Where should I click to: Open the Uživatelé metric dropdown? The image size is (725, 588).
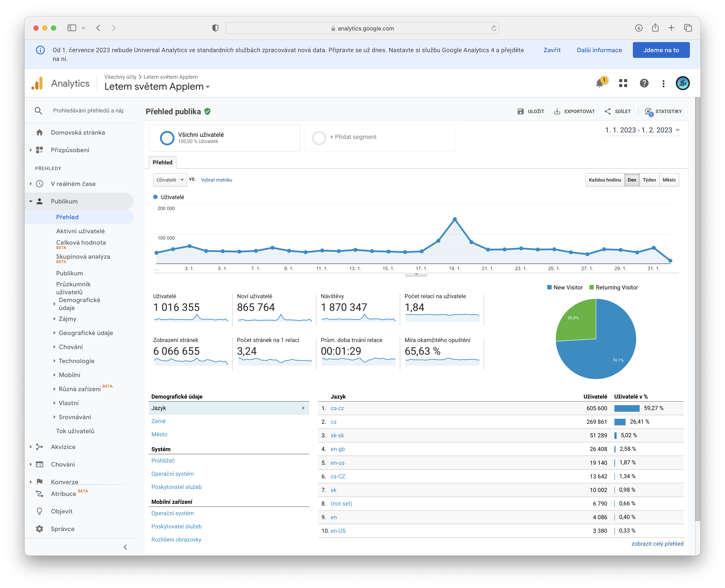170,180
